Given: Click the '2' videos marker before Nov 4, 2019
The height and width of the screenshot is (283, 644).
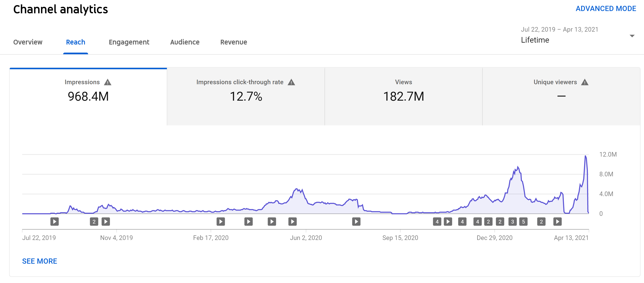Looking at the screenshot, I should [94, 221].
